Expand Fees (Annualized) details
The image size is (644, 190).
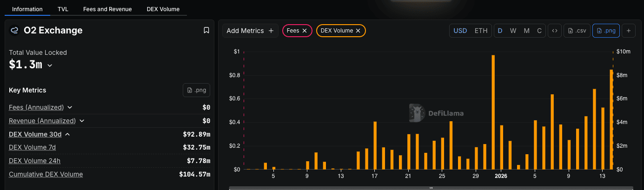coord(70,107)
